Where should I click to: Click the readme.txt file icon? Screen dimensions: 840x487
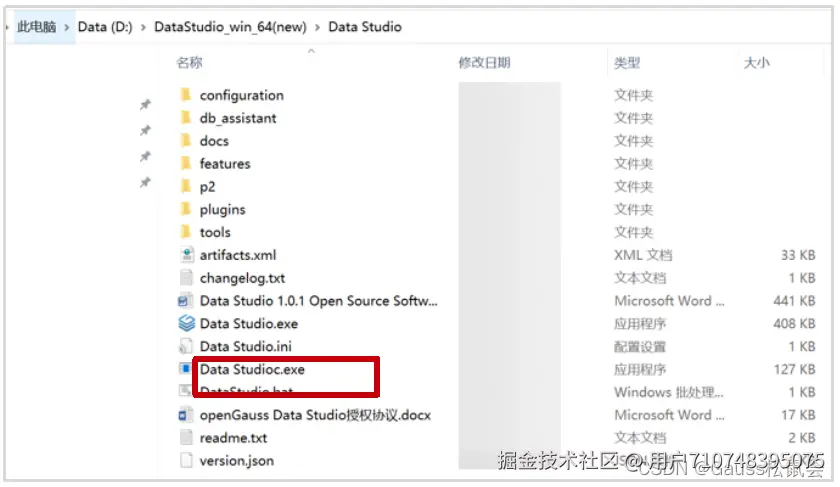tap(186, 437)
